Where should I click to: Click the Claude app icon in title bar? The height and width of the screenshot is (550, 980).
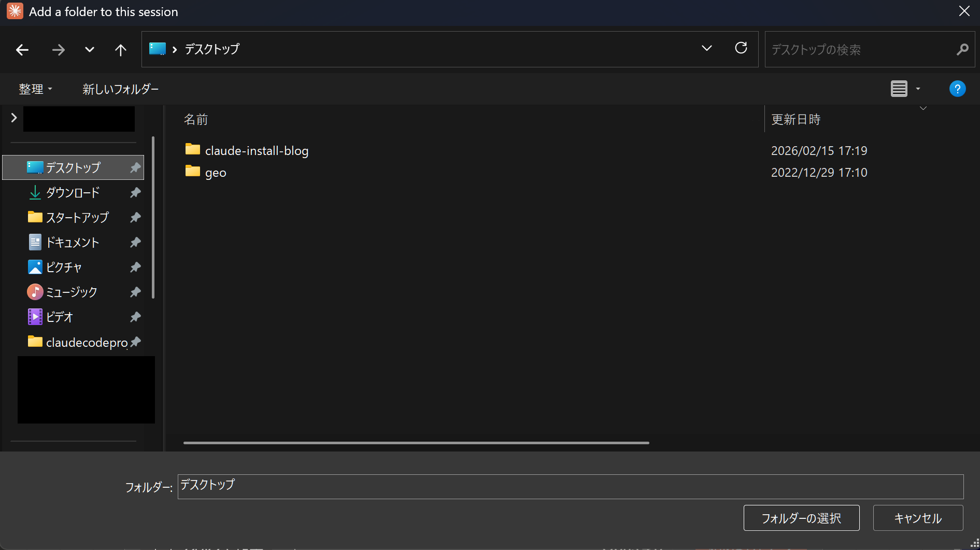(x=15, y=11)
